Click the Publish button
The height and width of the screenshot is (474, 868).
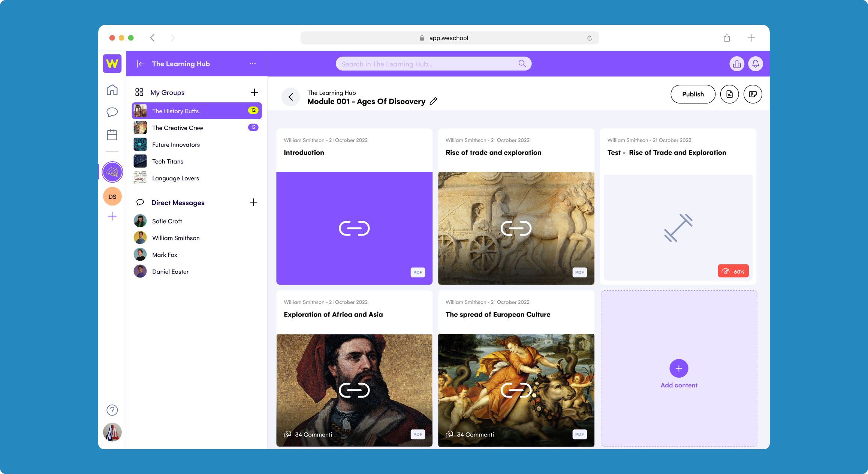click(693, 94)
